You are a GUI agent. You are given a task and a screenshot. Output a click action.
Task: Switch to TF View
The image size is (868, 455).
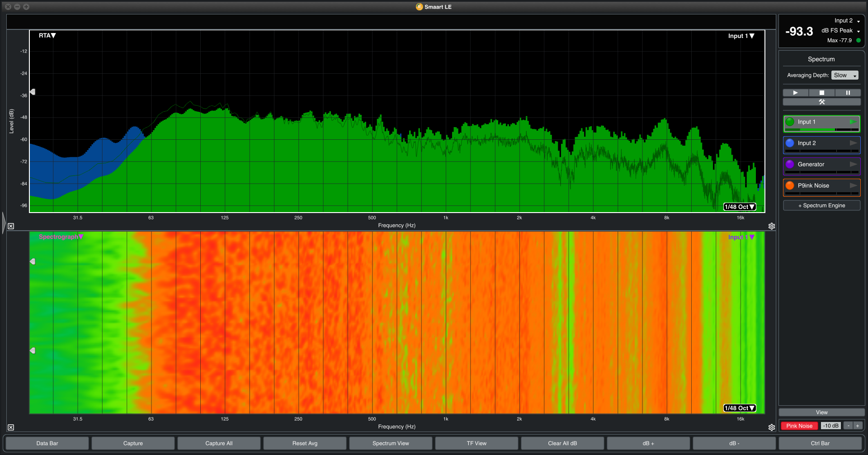[x=476, y=443]
